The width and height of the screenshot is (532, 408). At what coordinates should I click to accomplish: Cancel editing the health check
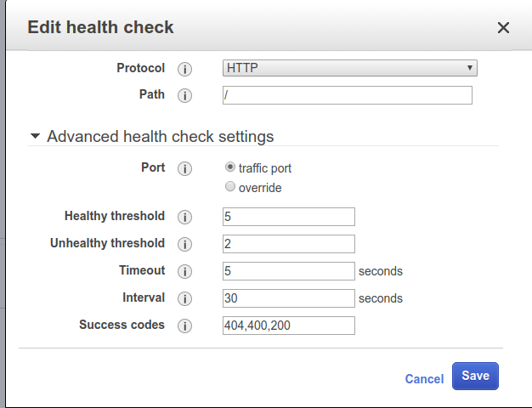(x=424, y=379)
